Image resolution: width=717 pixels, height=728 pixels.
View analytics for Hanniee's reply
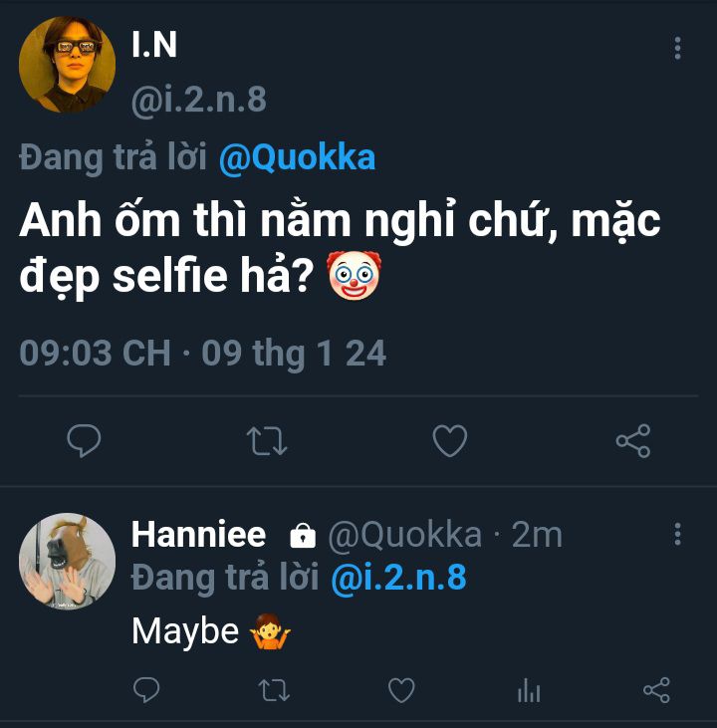(529, 690)
